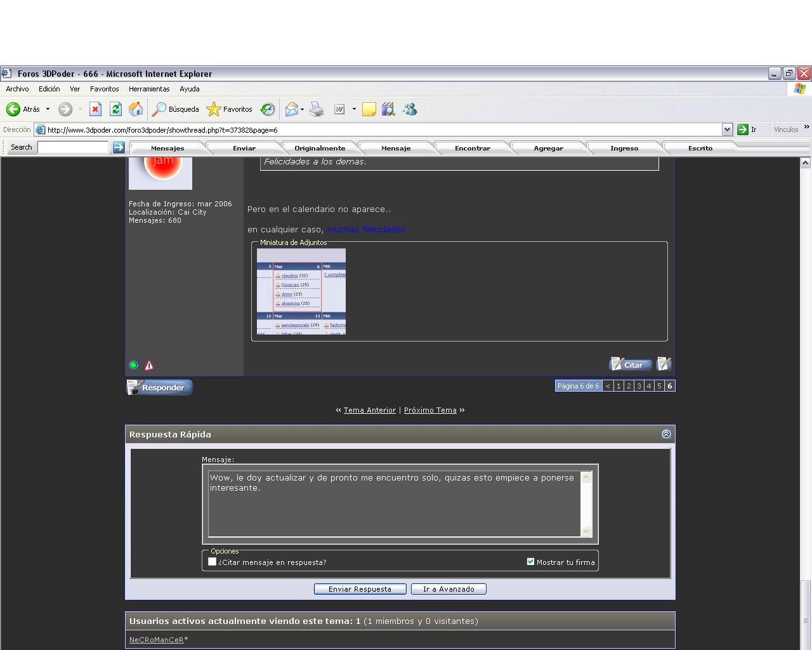The width and height of the screenshot is (812, 650).
Task: Check '¿Citar mensaje en respuesta?' checkbox
Action: pyautogui.click(x=213, y=562)
